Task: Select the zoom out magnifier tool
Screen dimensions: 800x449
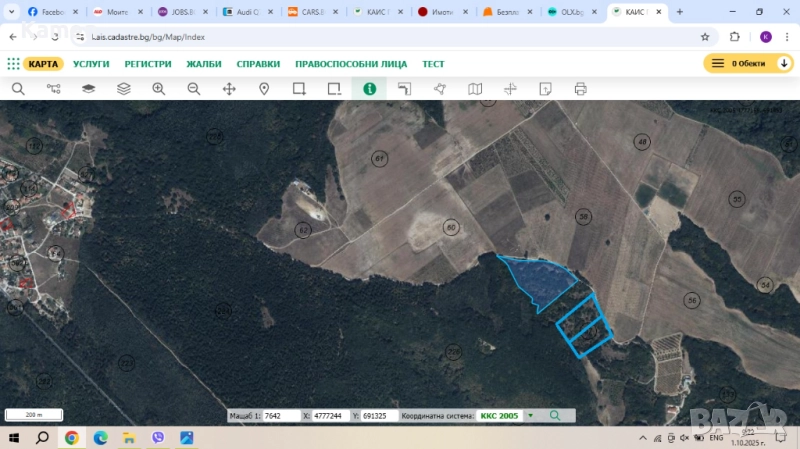Action: click(194, 88)
